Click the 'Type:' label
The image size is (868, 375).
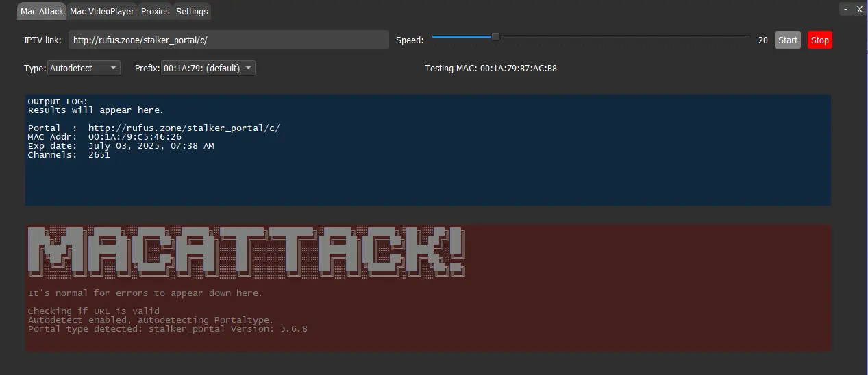pyautogui.click(x=35, y=68)
